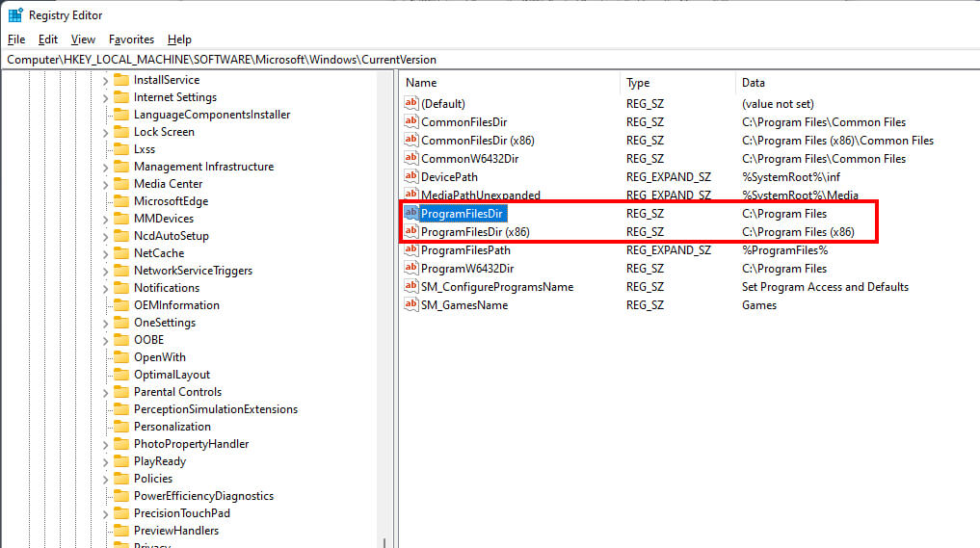Expand the NcdAutoSetup key
Viewport: 980px width, 548px height.
coord(105,237)
